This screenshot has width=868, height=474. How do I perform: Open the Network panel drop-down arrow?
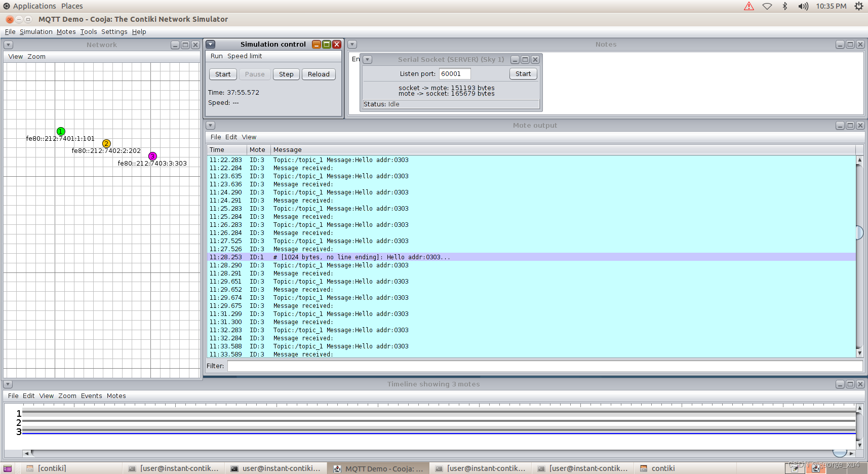pyautogui.click(x=8, y=45)
